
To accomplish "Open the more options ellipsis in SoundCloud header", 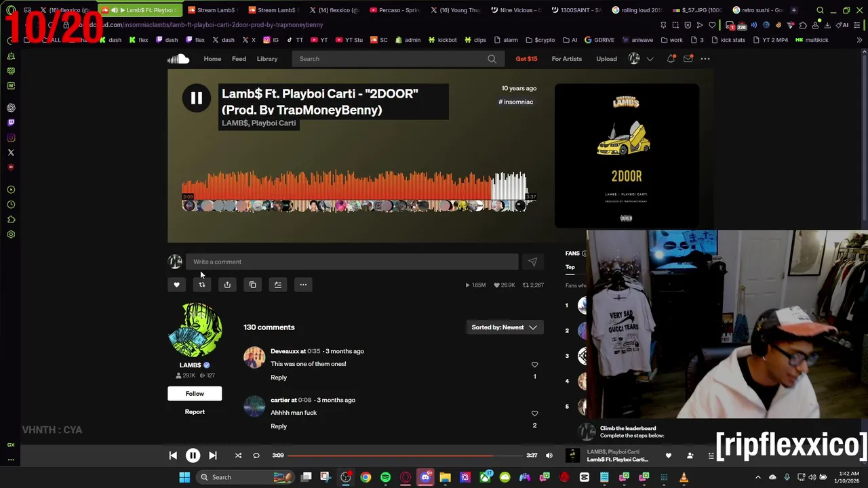I will click(705, 59).
